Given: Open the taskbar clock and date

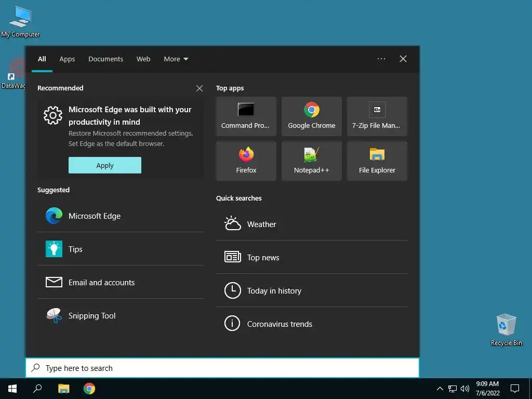Looking at the screenshot, I should 487,389.
